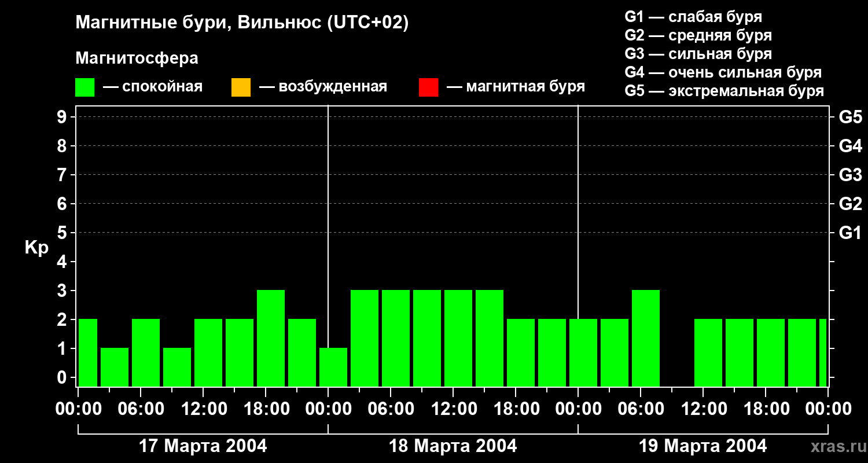868x463 pixels.
Task: Click the "17 Марта 2004" date label
Action: [x=203, y=446]
